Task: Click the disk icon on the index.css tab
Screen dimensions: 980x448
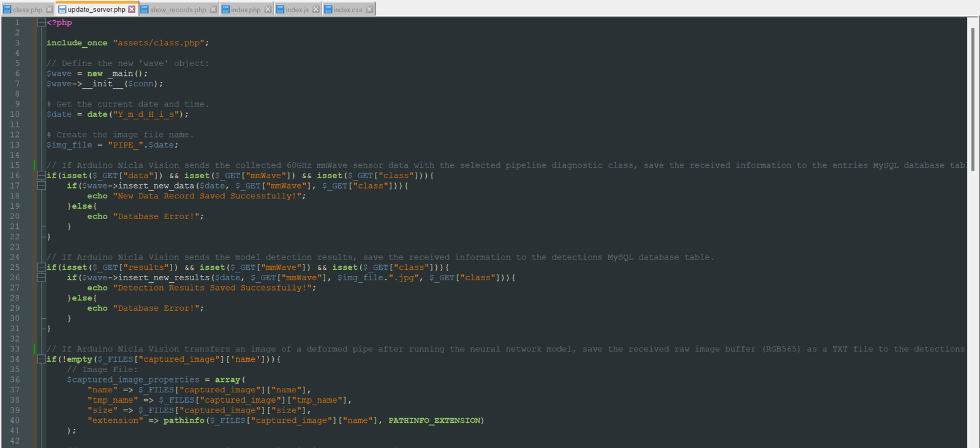Action: [x=328, y=9]
